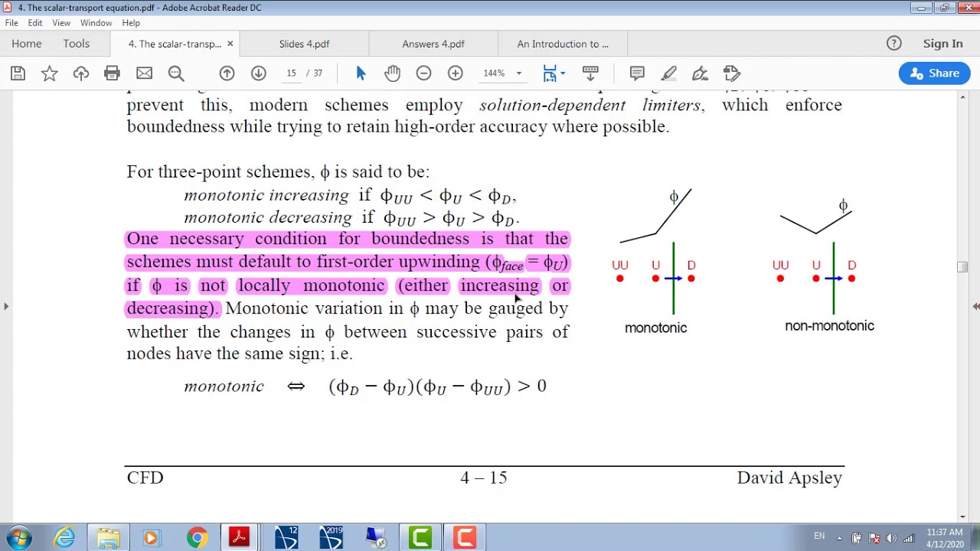This screenshot has height=551, width=980.
Task: Open Internet Explorer from taskbar
Action: [64, 537]
